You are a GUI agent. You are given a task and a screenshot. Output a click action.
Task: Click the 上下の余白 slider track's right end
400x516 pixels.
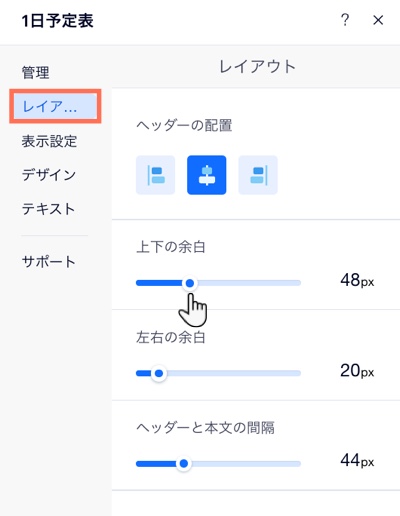coord(298,283)
